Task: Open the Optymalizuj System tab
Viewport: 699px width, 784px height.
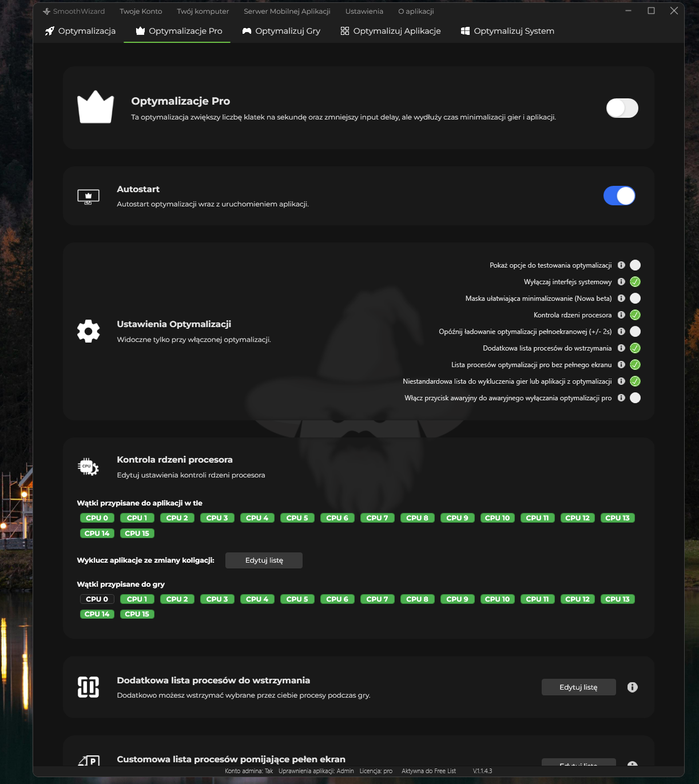Action: (x=507, y=31)
